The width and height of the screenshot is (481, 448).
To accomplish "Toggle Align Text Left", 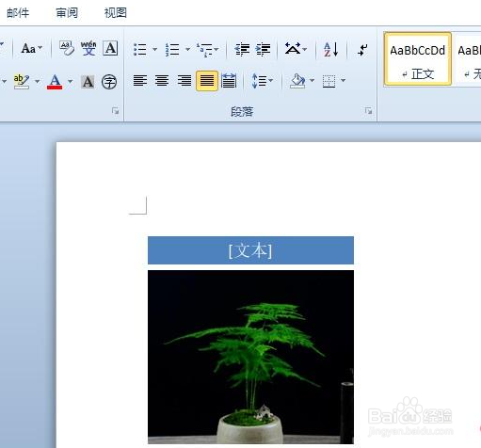I will (140, 81).
